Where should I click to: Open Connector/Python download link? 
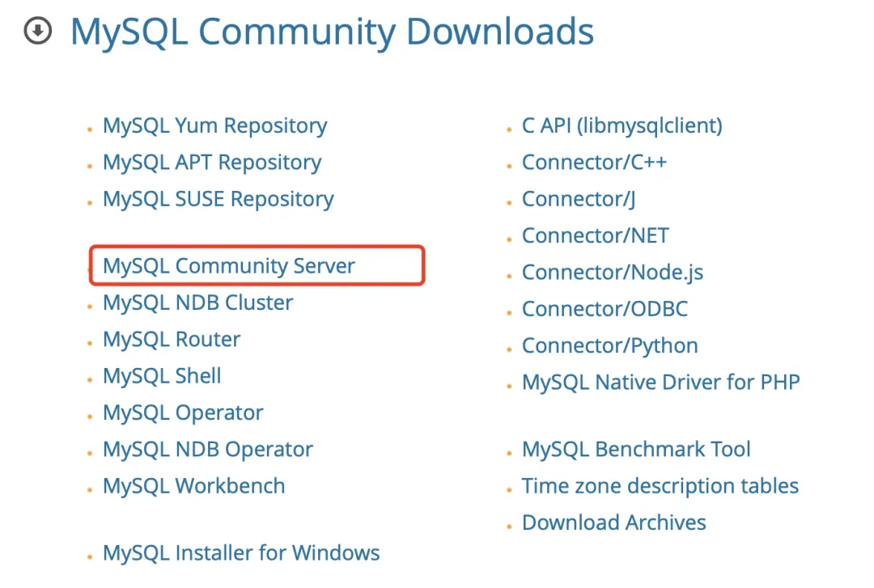coord(610,346)
